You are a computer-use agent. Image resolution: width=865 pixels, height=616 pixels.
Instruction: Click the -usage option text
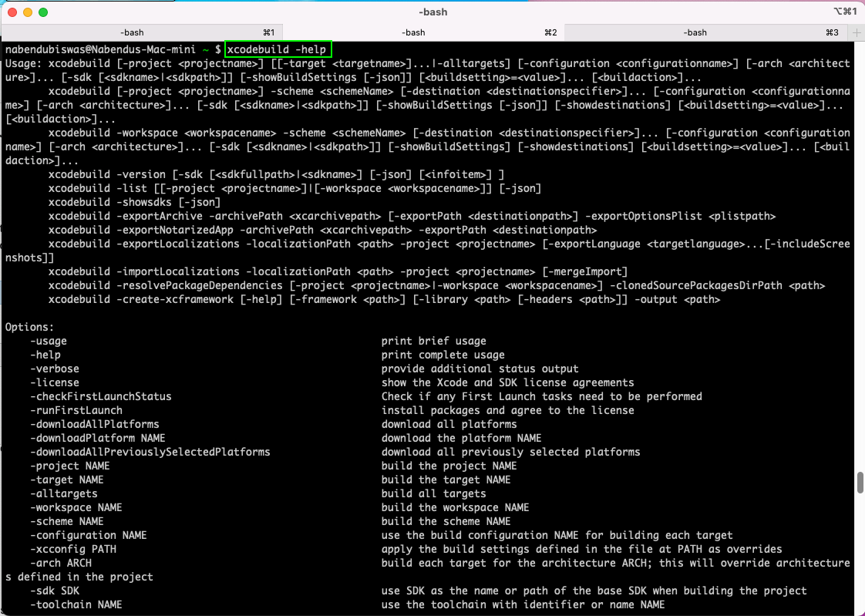(x=48, y=341)
